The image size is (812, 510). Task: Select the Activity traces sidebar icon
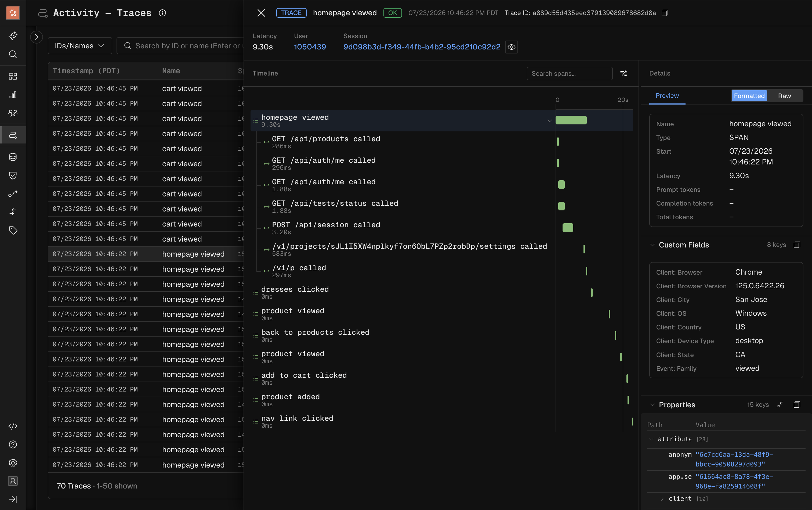[x=13, y=135]
